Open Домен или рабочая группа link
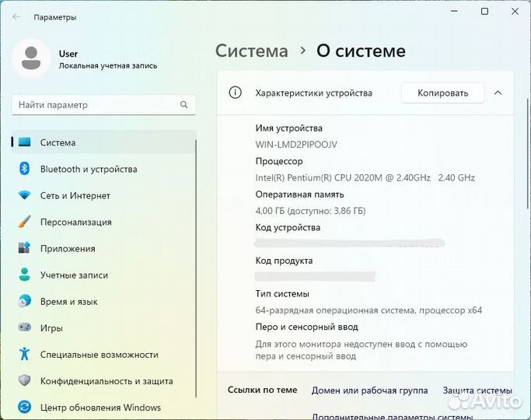531x420 pixels. [369, 390]
